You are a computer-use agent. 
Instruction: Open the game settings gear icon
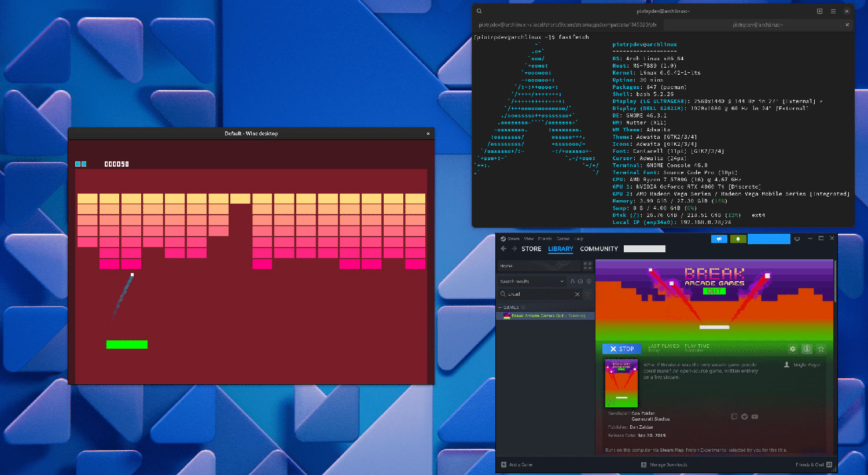coord(792,349)
